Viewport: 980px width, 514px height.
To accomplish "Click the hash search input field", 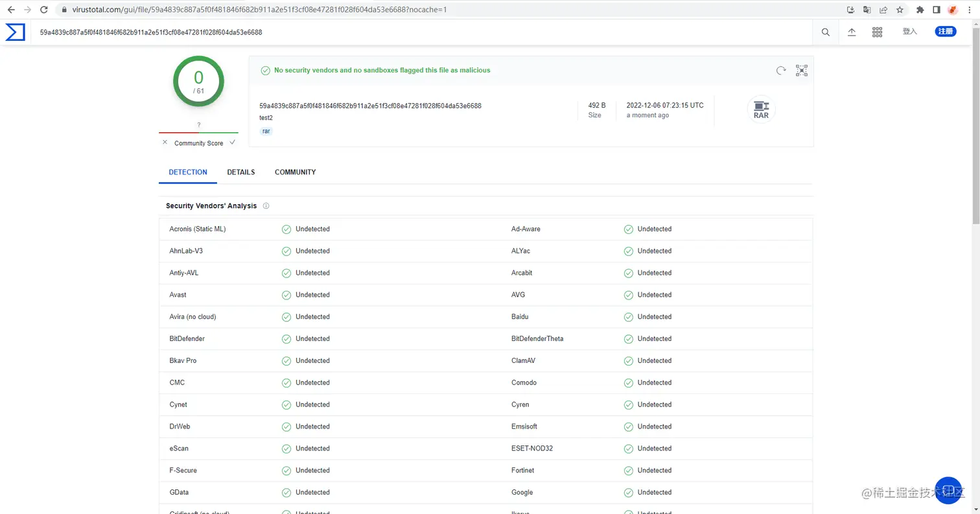I will click(x=421, y=32).
